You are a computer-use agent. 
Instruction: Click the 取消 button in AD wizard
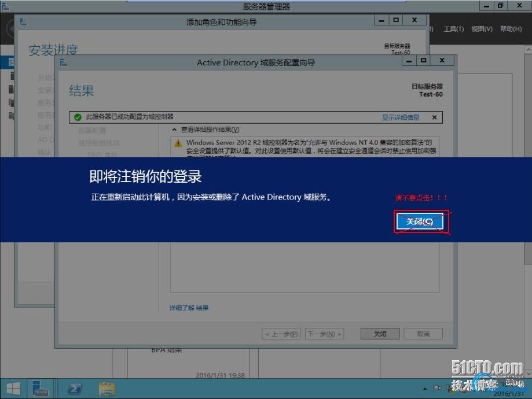coord(423,334)
